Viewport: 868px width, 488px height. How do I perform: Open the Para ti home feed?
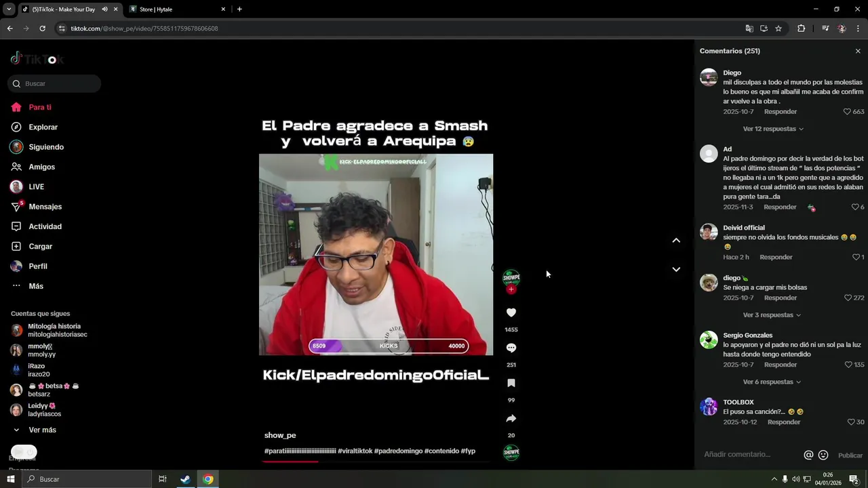(x=31, y=107)
